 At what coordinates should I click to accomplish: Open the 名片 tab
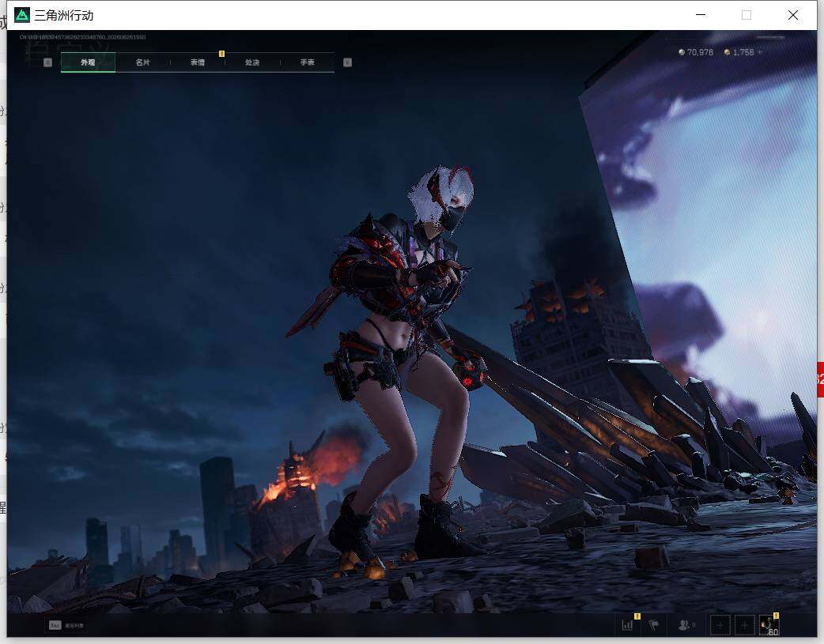tap(142, 62)
